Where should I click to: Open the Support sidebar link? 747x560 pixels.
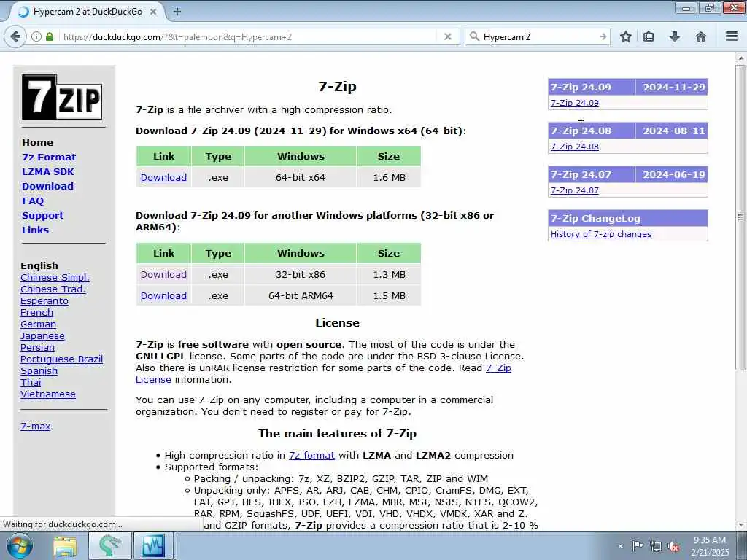(x=42, y=216)
